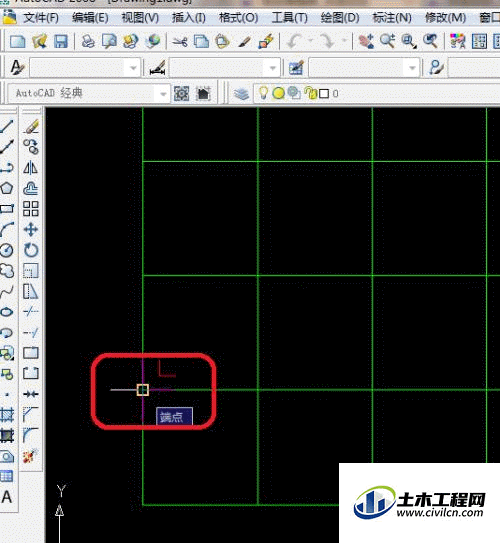Select the Array tool

[31, 209]
